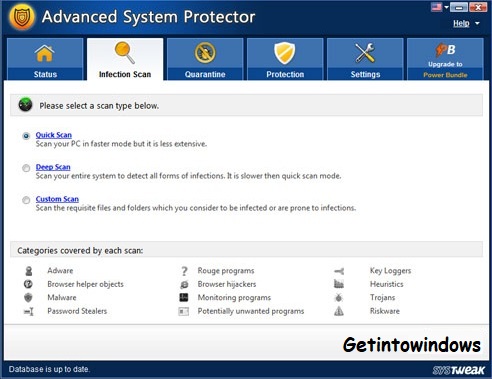The height and width of the screenshot is (379, 492).
Task: Open the language flag dropdown arrow
Action: [x=446, y=7]
